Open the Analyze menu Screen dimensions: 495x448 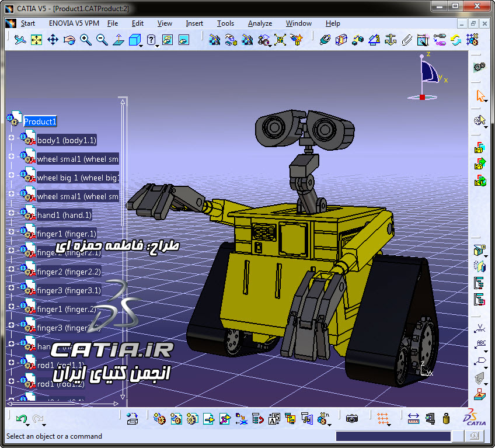(260, 23)
